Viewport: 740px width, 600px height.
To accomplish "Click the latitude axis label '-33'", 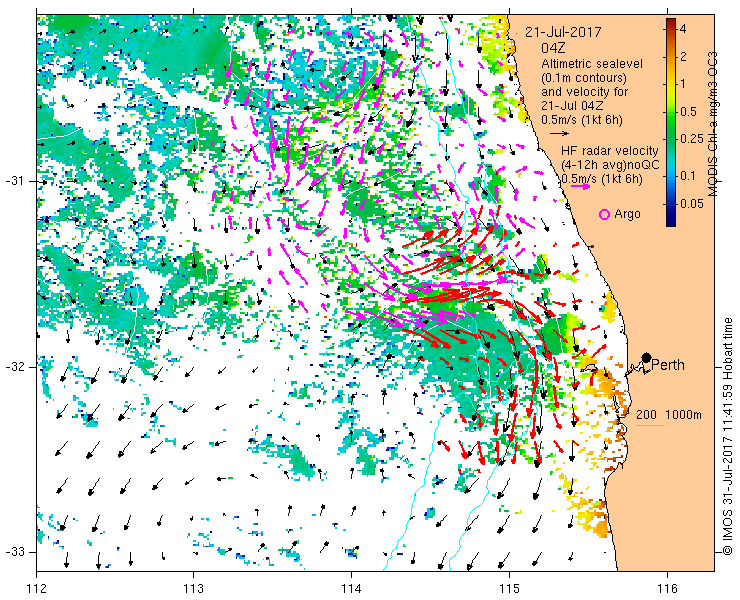I will coord(14,552).
